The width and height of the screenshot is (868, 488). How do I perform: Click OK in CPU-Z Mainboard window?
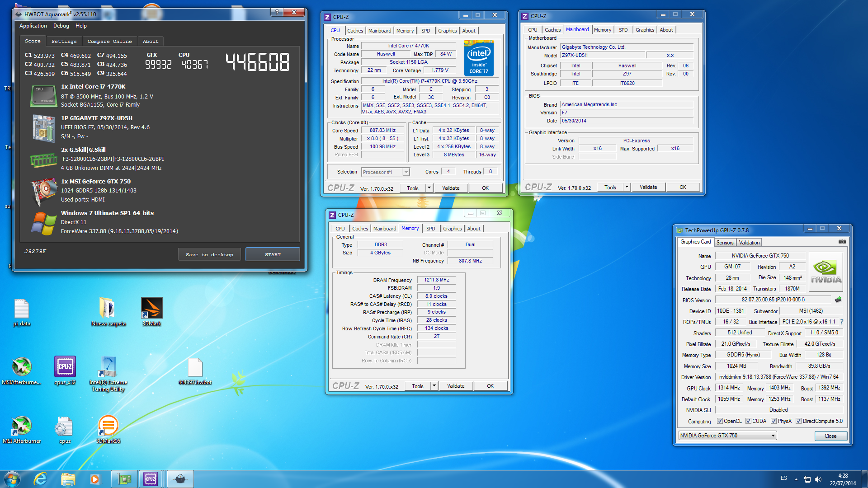point(683,187)
